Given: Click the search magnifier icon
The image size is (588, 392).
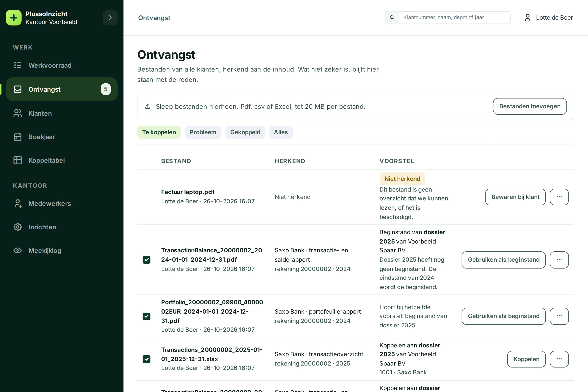Looking at the screenshot, I should click(392, 17).
